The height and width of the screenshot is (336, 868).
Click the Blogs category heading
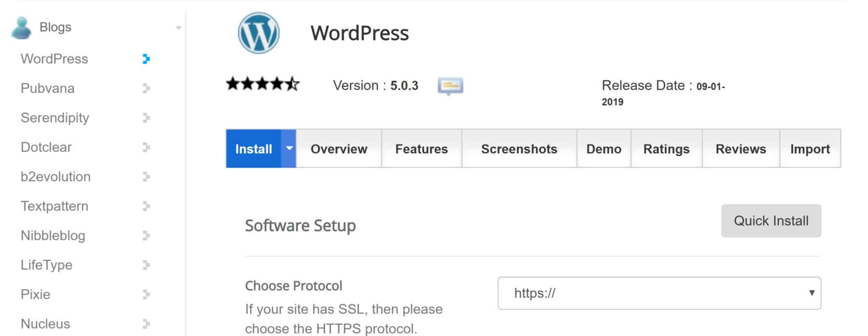point(55,27)
